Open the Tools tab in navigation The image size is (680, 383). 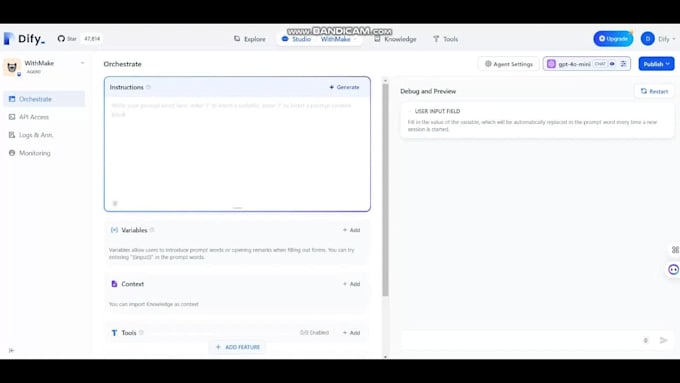(445, 39)
